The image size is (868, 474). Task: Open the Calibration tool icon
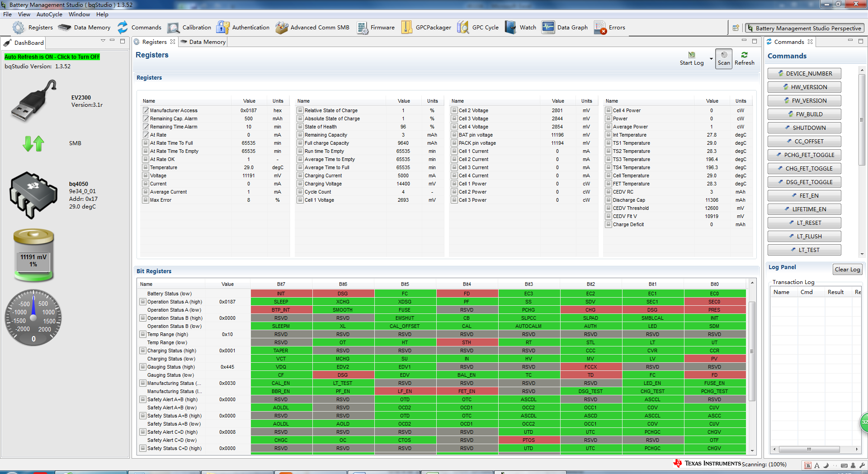point(173,28)
